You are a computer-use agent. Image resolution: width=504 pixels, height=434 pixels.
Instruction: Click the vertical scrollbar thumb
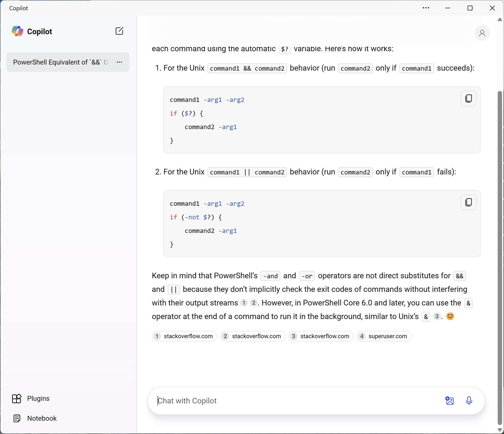(500, 252)
